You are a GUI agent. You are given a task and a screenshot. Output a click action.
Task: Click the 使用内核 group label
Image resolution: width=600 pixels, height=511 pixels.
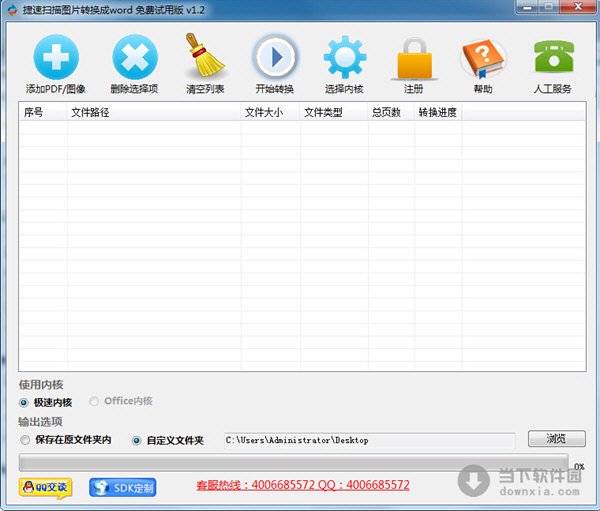click(41, 385)
